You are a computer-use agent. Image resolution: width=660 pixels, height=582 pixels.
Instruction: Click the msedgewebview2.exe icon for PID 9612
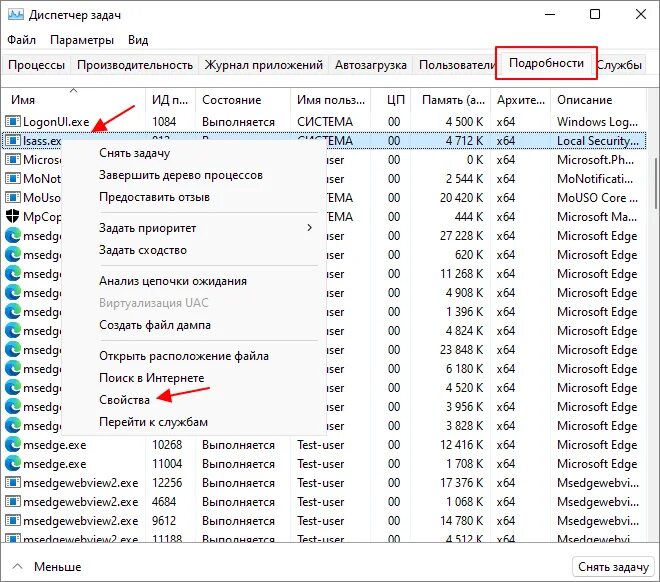tap(13, 520)
